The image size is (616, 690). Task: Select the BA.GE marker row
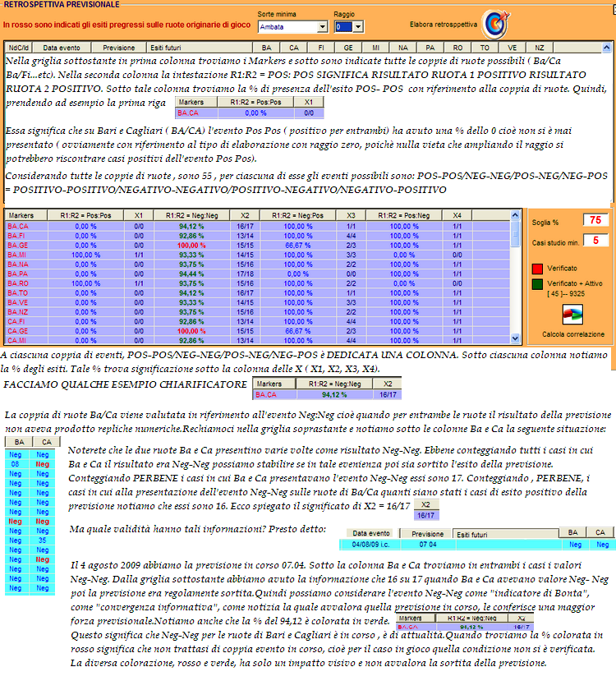click(x=258, y=245)
